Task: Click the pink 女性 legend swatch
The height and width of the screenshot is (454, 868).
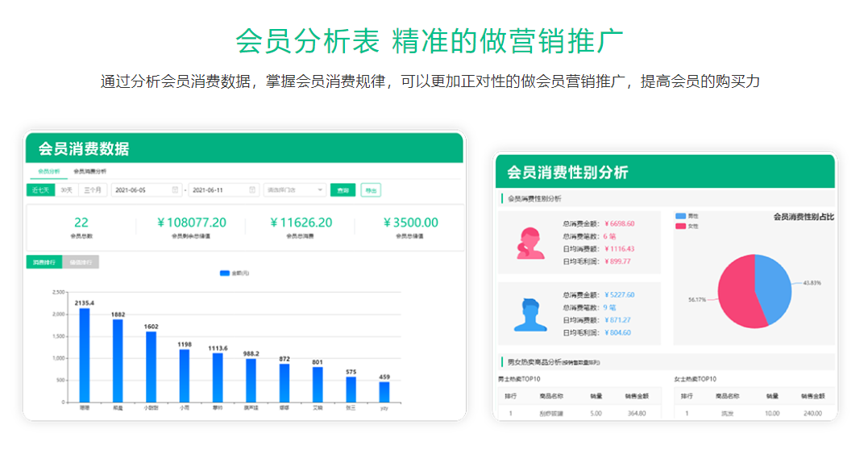Action: click(681, 226)
